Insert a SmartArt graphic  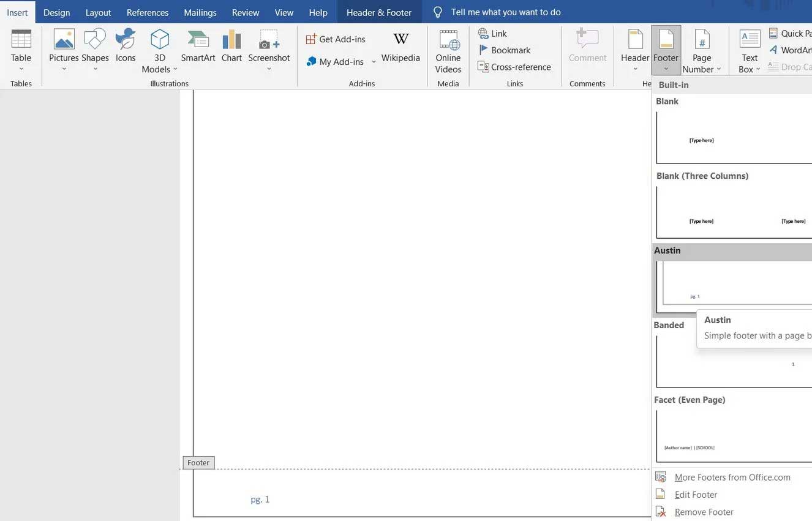[198, 40]
